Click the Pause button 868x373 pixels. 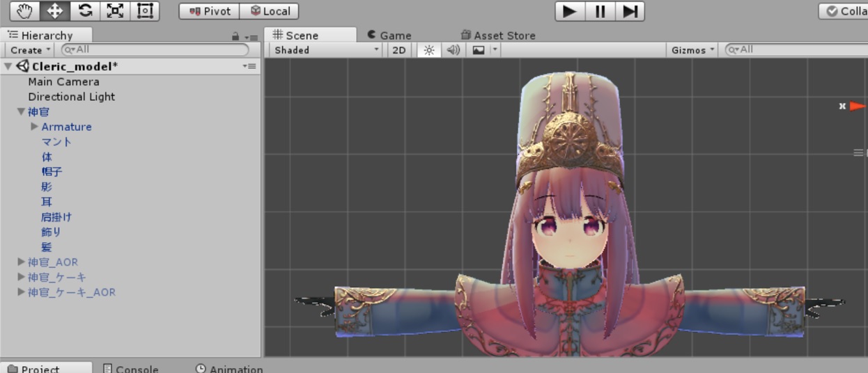point(600,11)
